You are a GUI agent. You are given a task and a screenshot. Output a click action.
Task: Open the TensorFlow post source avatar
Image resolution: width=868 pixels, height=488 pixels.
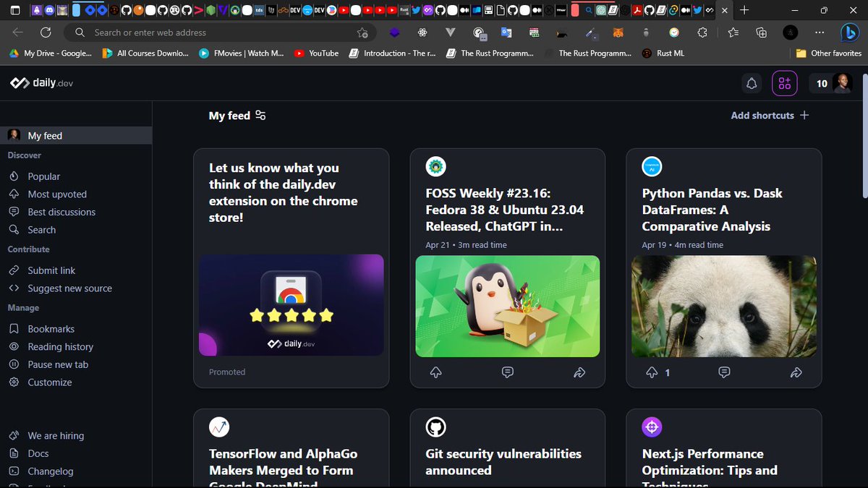pyautogui.click(x=219, y=427)
